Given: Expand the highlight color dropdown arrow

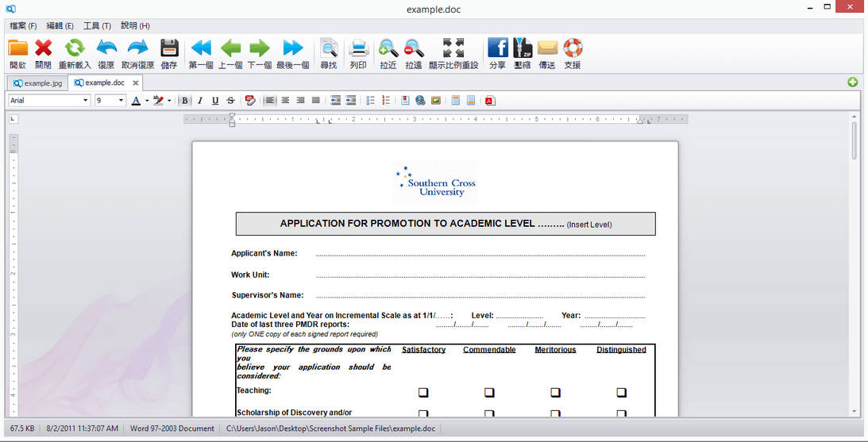Looking at the screenshot, I should point(169,101).
